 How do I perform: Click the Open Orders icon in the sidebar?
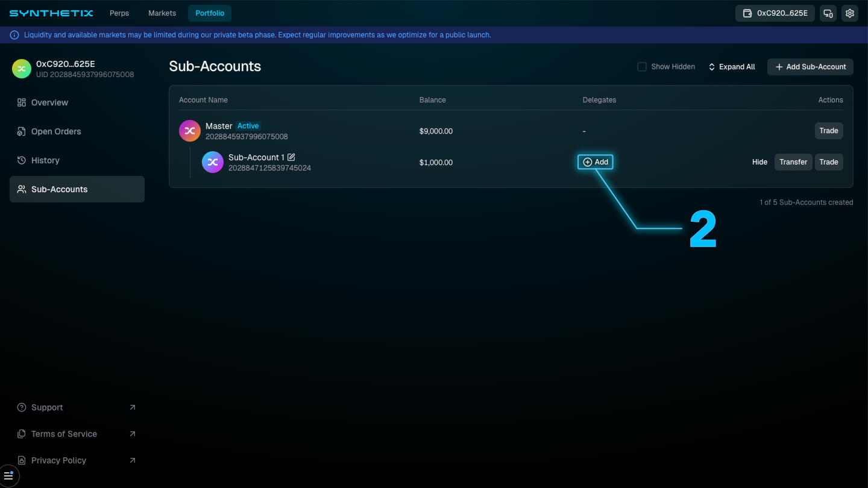click(x=20, y=131)
